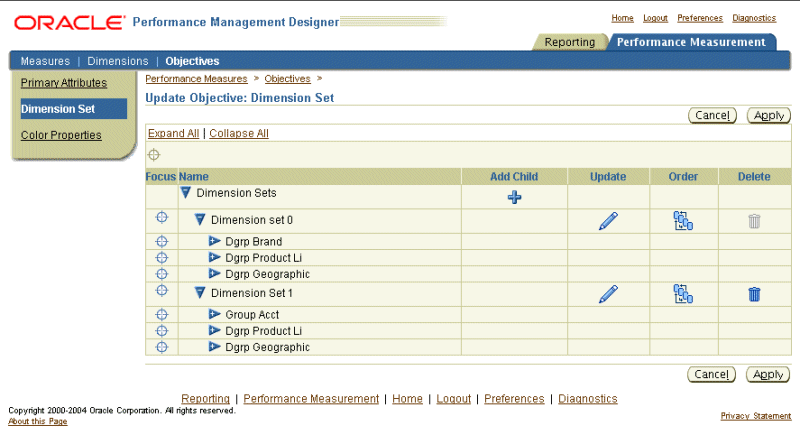Click the footer Diagnostics link

tap(588, 398)
